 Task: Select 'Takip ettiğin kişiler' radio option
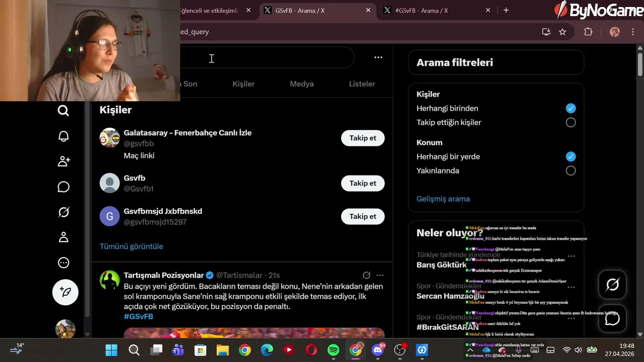571,122
